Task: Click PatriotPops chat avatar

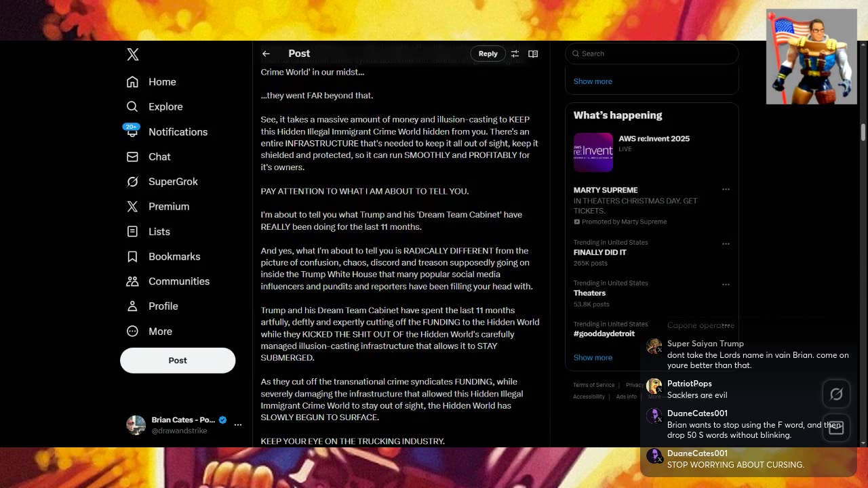Action: pyautogui.click(x=654, y=386)
